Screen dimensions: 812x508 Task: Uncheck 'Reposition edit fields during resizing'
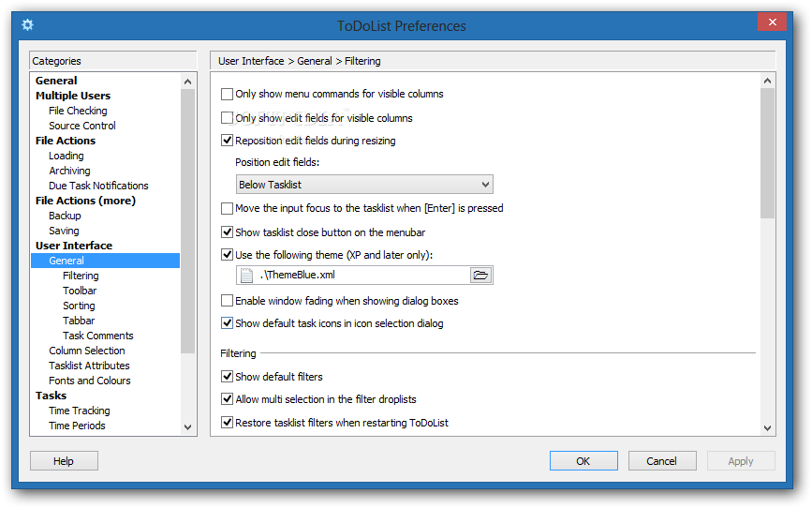[227, 141]
